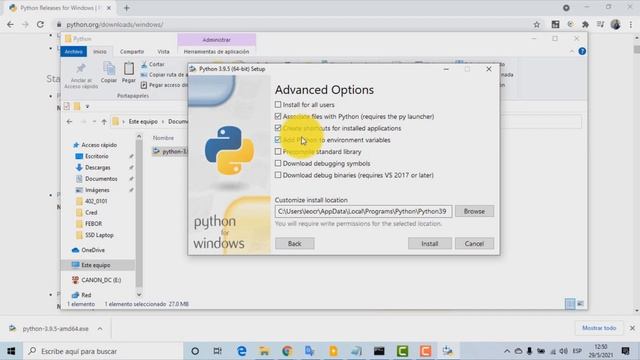This screenshot has width=640, height=360.
Task: Reload the python.org page
Action: click(x=40, y=24)
